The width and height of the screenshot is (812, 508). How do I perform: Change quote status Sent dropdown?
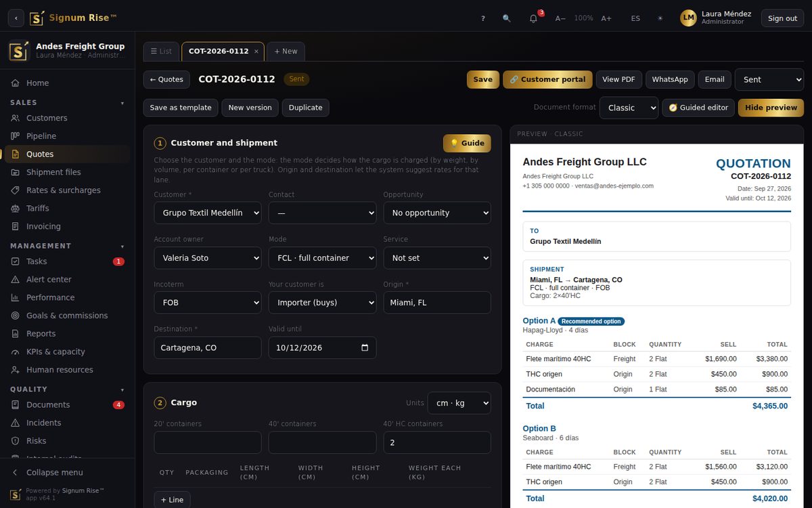click(x=769, y=79)
